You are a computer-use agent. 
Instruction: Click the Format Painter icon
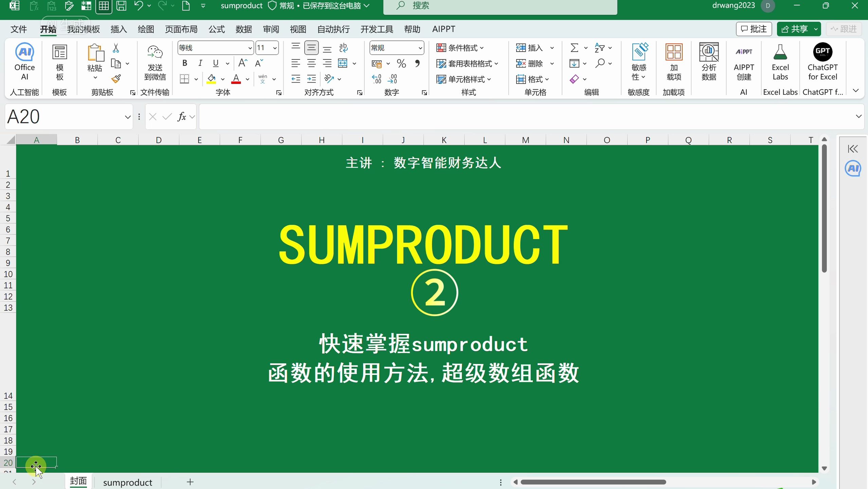click(117, 78)
